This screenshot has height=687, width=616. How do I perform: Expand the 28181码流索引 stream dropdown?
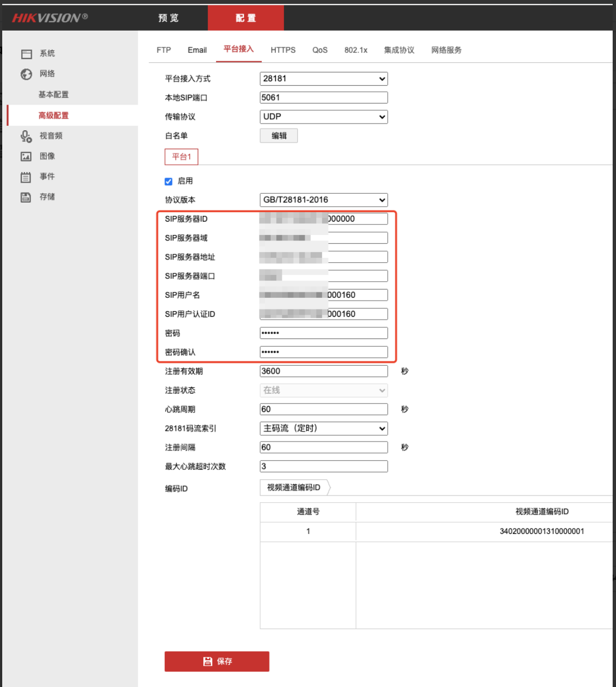[x=324, y=429]
